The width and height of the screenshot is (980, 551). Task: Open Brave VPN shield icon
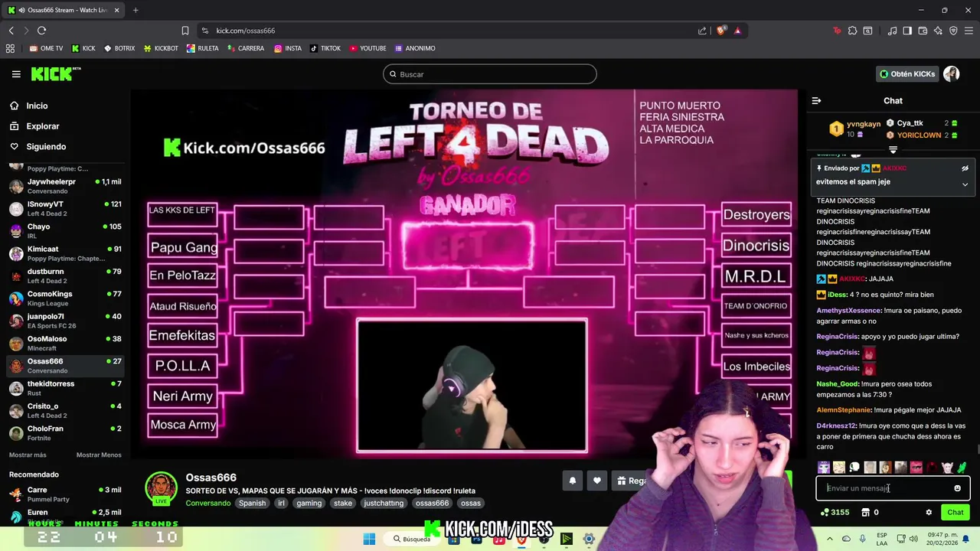(953, 31)
